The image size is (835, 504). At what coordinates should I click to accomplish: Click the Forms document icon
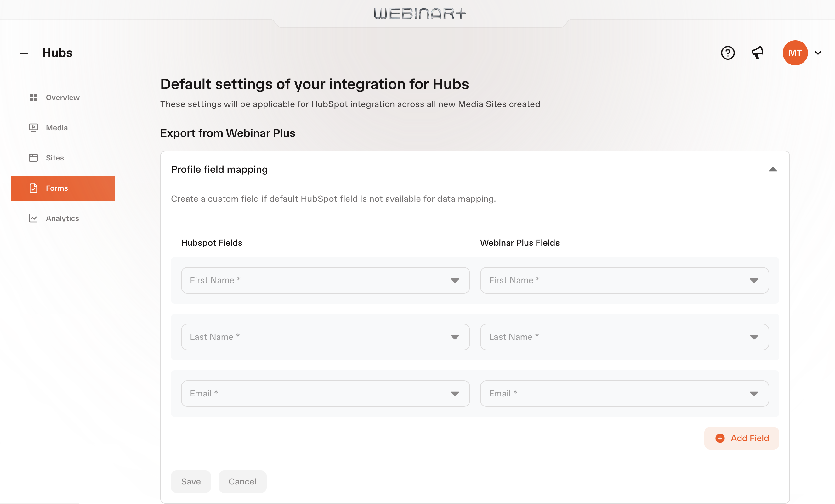(33, 188)
